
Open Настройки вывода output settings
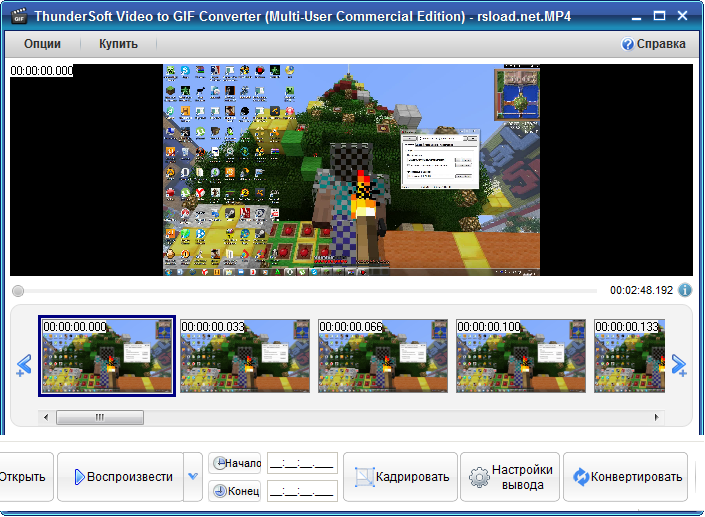tap(510, 477)
